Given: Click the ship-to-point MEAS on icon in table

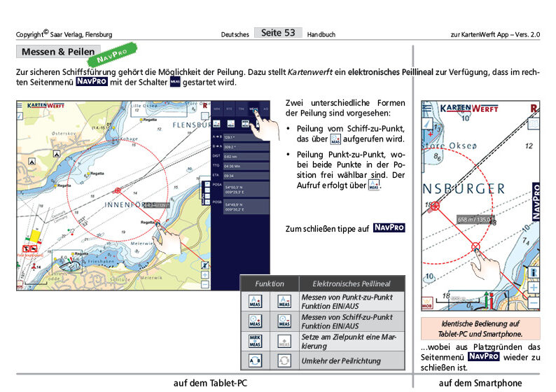Looking at the screenshot, I should [256, 321].
